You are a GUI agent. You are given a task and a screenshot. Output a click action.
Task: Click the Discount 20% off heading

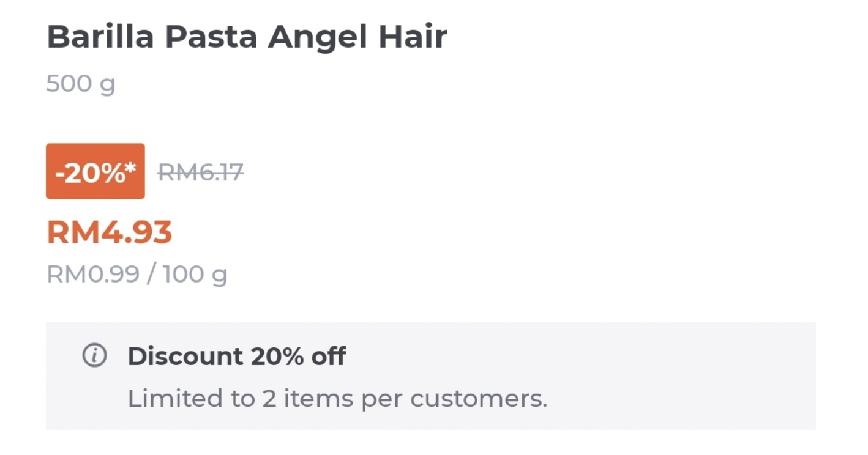(236, 356)
